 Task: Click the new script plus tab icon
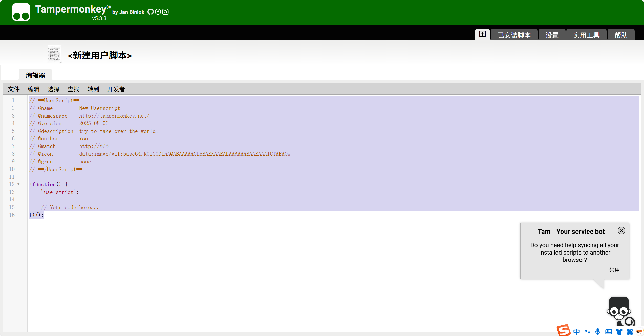(x=482, y=34)
